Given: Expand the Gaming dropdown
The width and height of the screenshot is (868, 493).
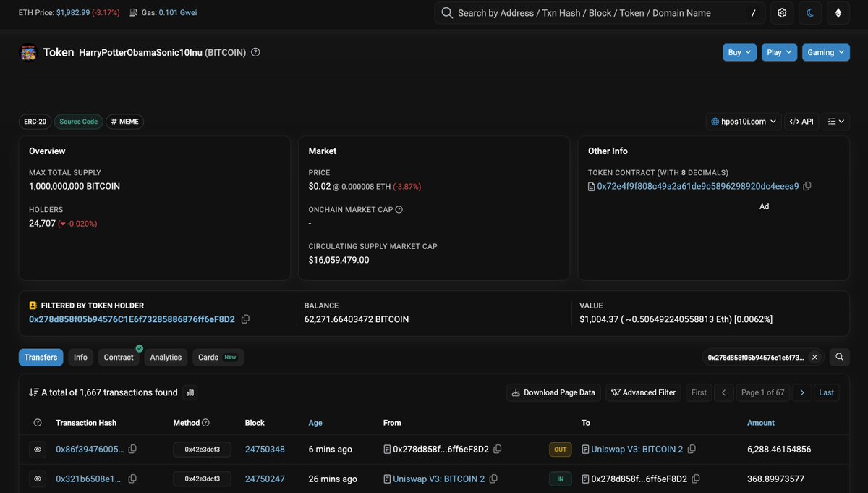Looking at the screenshot, I should [825, 52].
